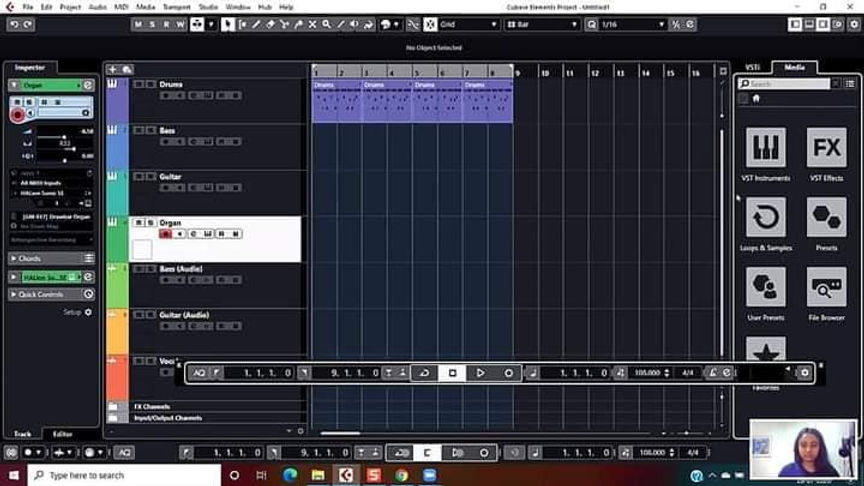Open the Editor tab in Inspector

(x=62, y=434)
